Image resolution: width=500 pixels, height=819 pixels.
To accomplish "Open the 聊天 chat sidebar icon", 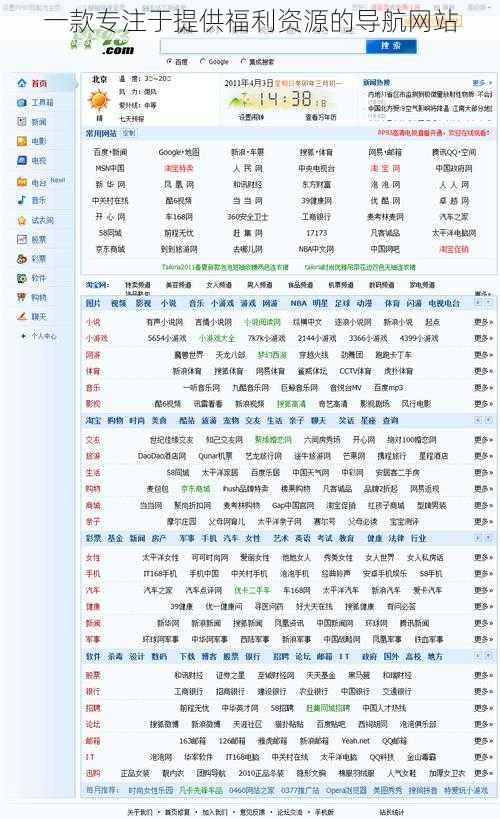I will pos(22,317).
